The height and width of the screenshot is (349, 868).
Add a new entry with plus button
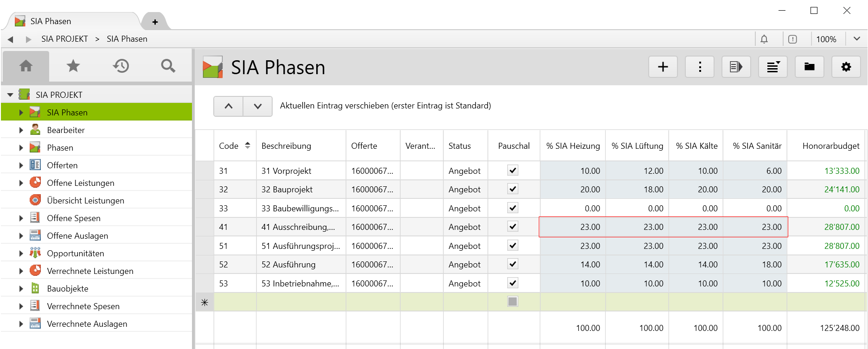pyautogui.click(x=663, y=67)
